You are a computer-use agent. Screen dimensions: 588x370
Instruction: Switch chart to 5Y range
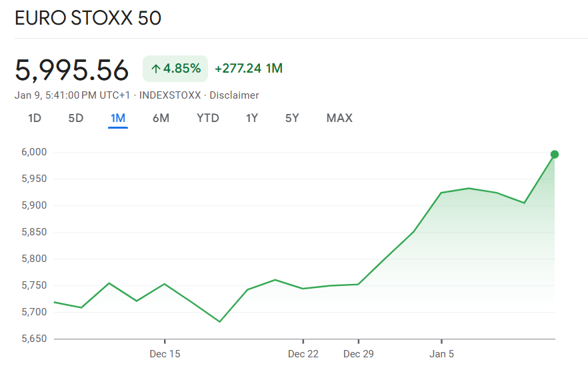point(292,118)
